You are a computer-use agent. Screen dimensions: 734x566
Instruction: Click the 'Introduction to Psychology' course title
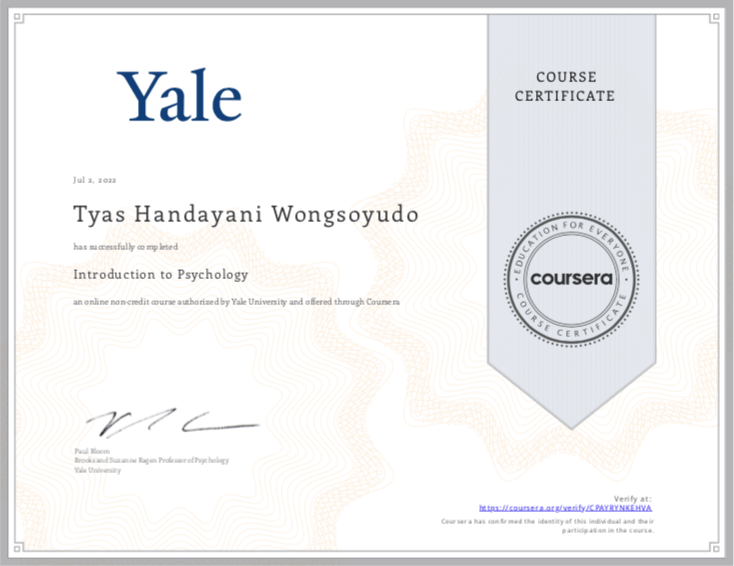[x=160, y=273]
